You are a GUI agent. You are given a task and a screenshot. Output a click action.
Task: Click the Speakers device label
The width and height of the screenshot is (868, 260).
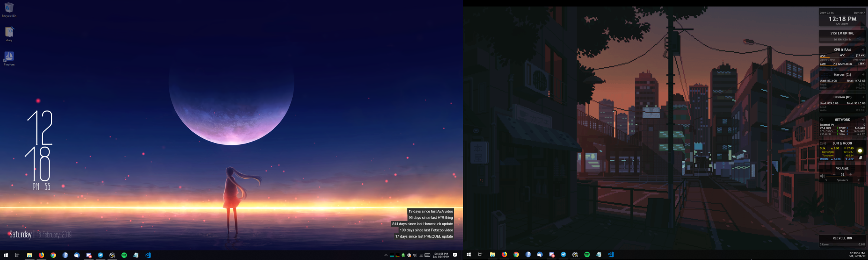pos(842,180)
